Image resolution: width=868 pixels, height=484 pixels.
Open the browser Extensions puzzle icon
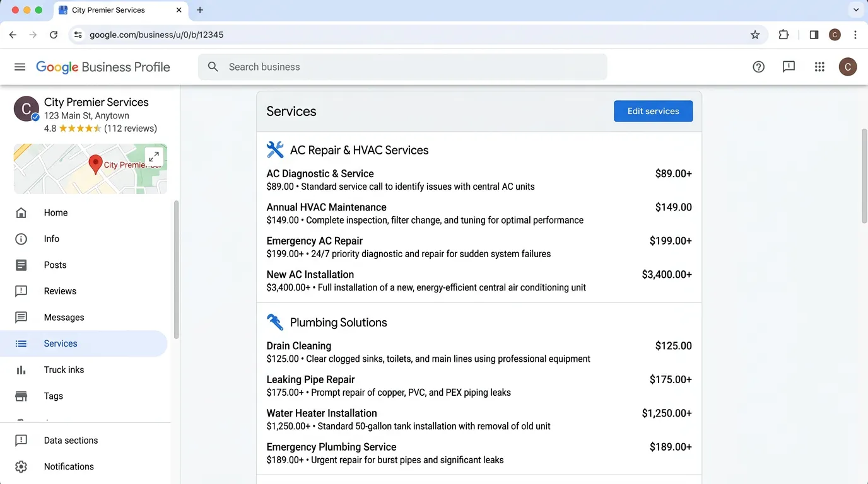pos(783,35)
